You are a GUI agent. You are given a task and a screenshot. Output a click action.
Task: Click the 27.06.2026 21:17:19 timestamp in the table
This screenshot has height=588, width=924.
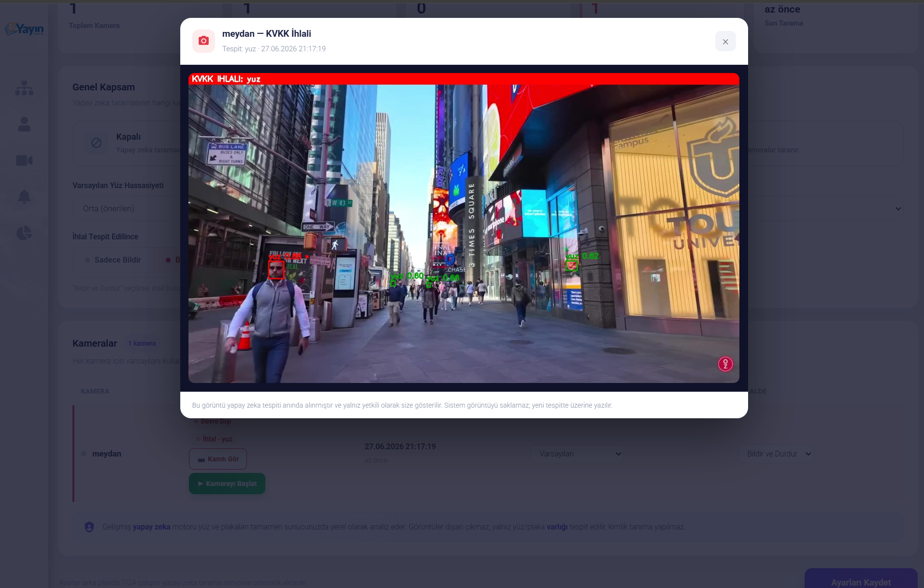click(400, 447)
